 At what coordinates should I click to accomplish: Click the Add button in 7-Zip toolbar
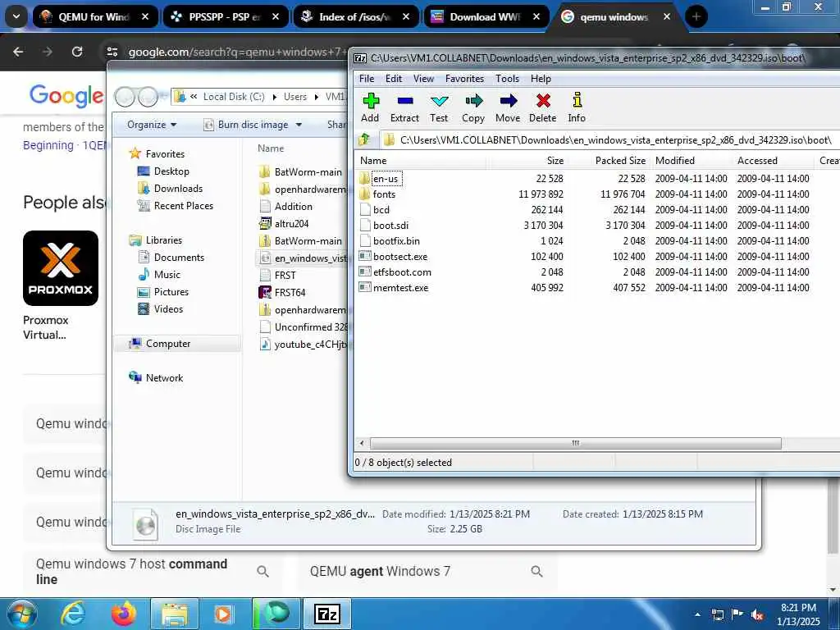click(370, 107)
